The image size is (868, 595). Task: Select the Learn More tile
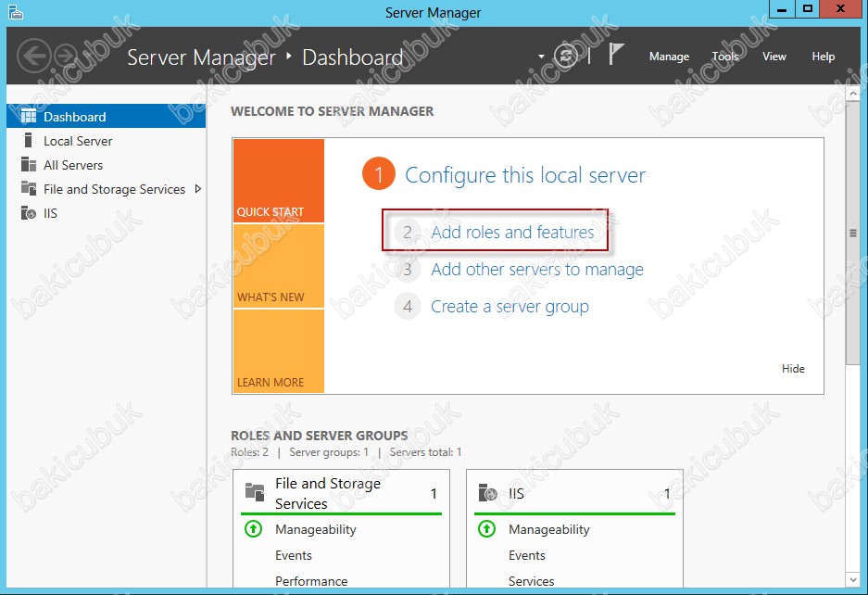click(279, 351)
